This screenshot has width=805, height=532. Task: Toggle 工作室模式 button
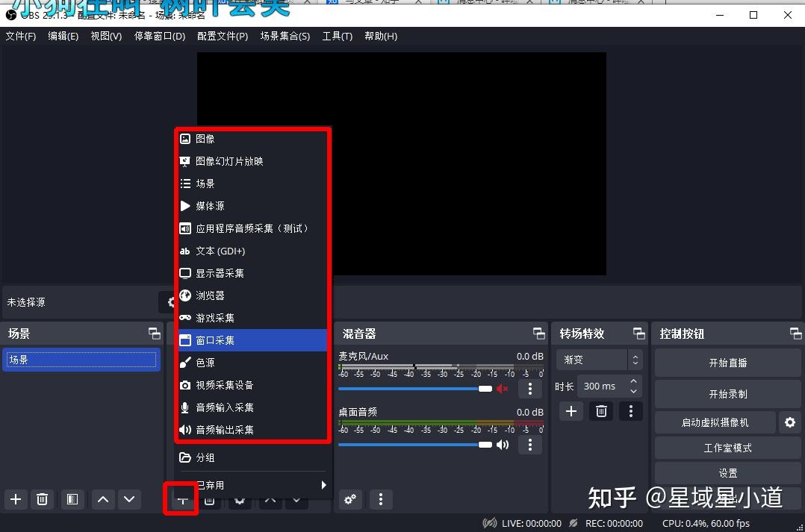pyautogui.click(x=727, y=448)
